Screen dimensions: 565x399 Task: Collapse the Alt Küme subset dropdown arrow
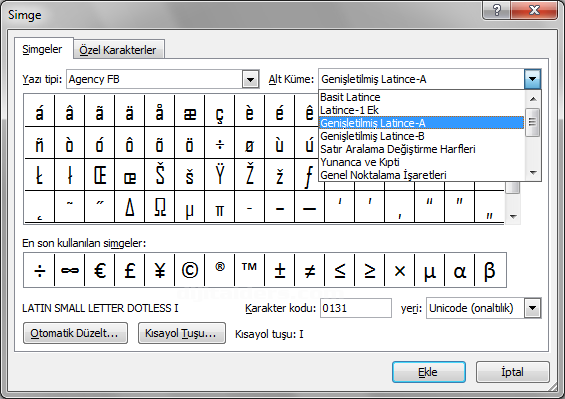click(533, 79)
